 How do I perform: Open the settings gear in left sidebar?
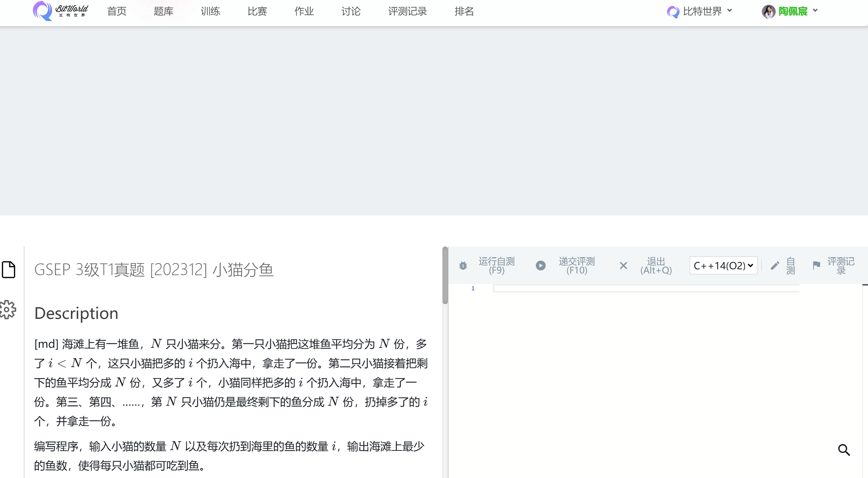tap(8, 310)
